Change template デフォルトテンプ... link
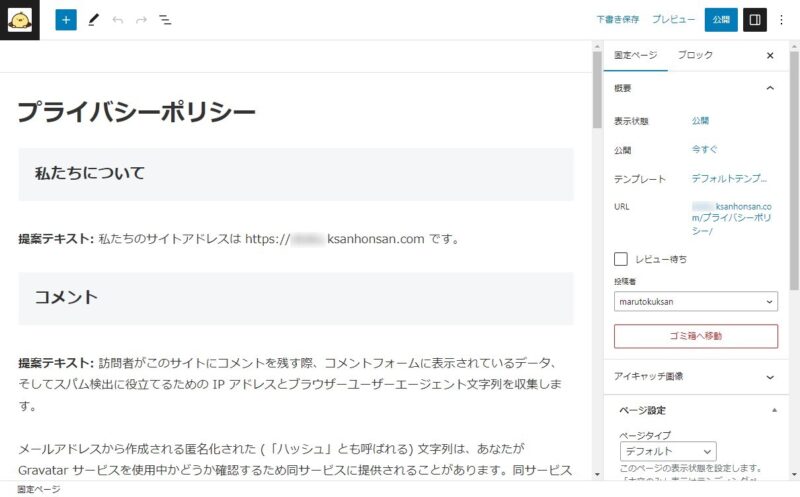Screen dimensions: 800x497 coord(729,178)
